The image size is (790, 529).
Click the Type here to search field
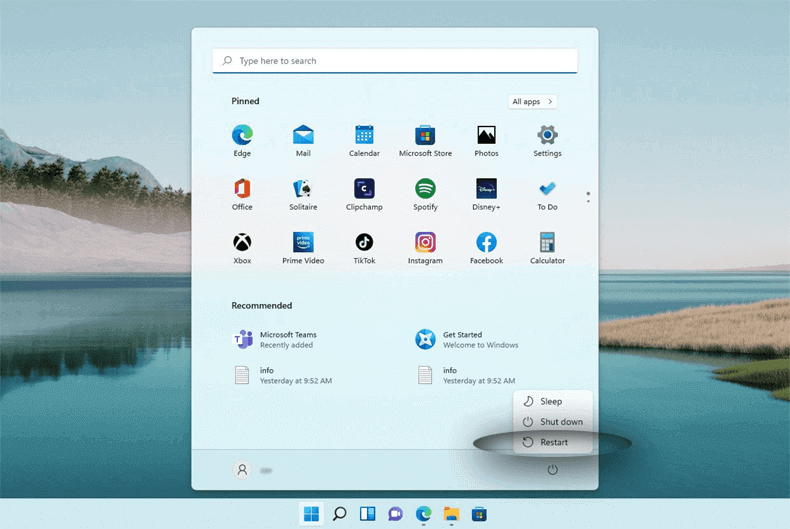[x=395, y=61]
